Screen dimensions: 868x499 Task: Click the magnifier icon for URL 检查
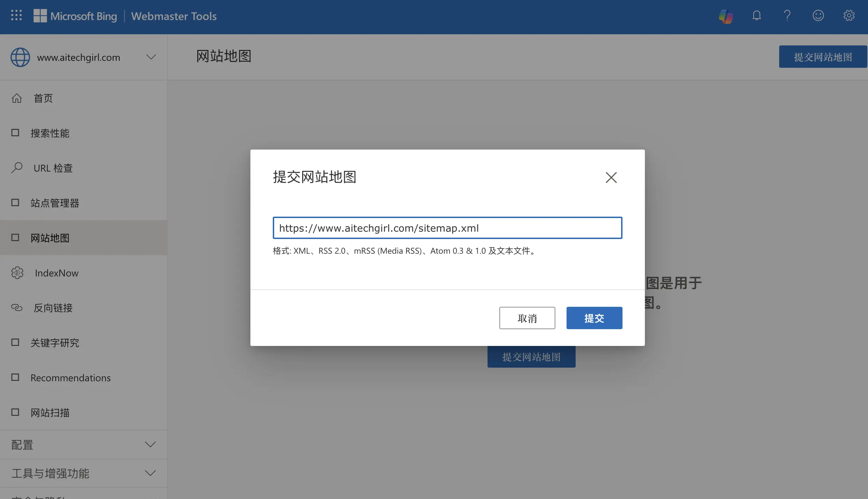(17, 168)
